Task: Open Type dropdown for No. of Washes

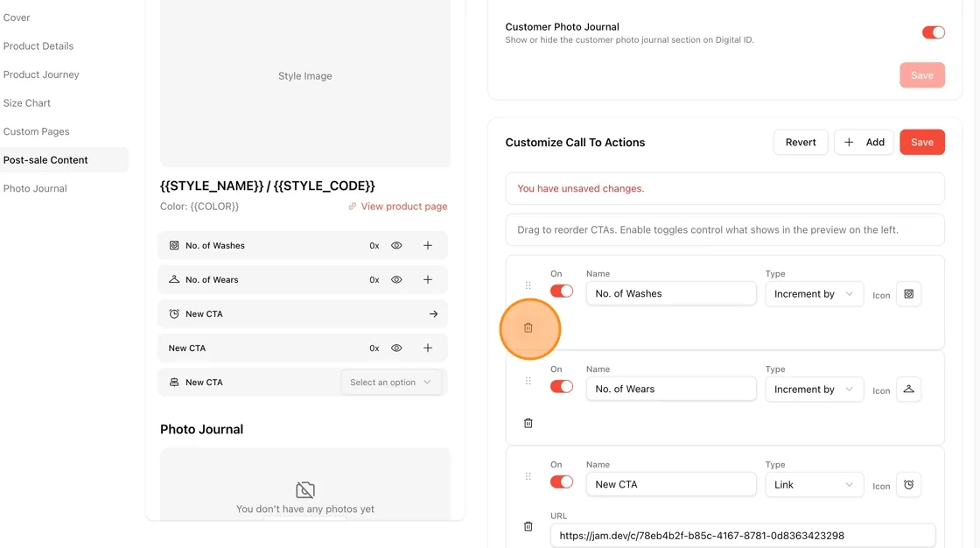Action: pyautogui.click(x=814, y=294)
